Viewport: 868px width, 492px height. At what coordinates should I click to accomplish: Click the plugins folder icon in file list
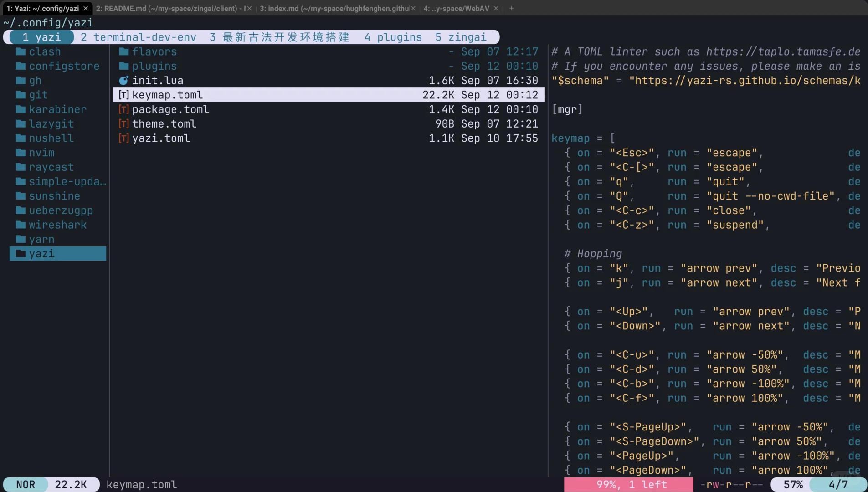(124, 66)
